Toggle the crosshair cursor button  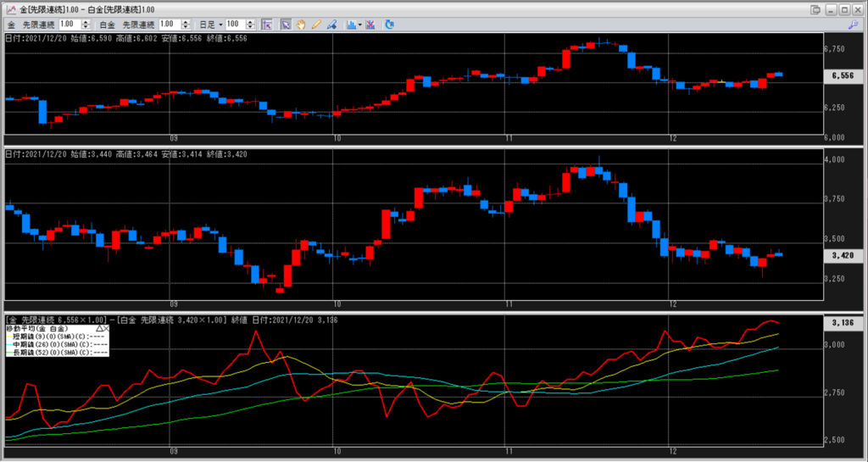(266, 25)
